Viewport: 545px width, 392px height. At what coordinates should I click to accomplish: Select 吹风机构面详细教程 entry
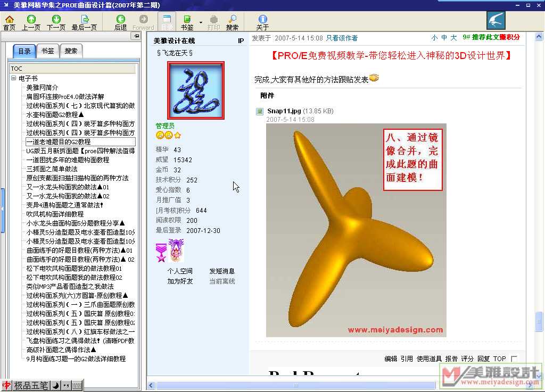click(x=55, y=214)
